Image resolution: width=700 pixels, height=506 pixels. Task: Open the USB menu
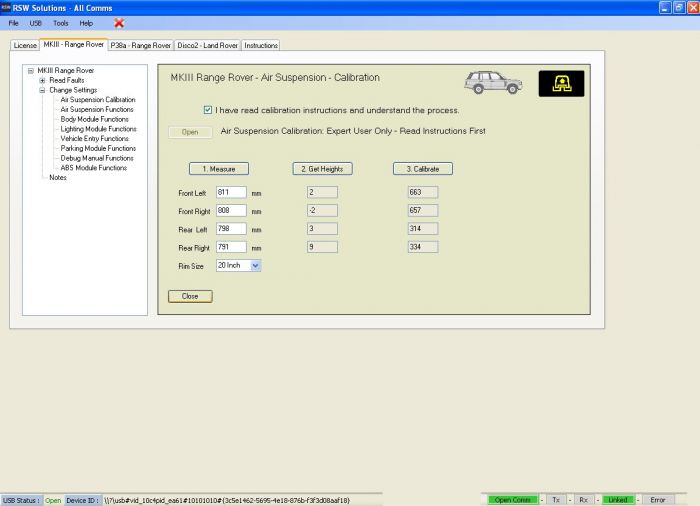click(35, 23)
